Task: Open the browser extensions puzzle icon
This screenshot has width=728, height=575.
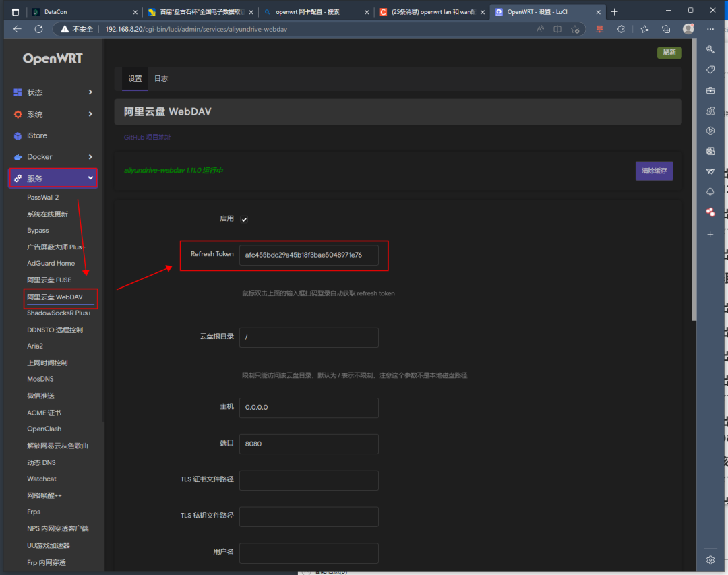Action: pos(621,29)
